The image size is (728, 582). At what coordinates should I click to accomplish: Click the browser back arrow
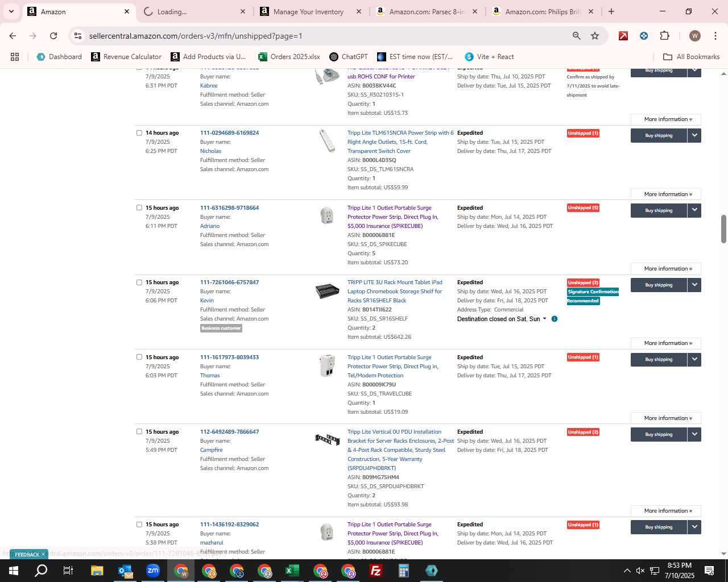[x=13, y=36]
